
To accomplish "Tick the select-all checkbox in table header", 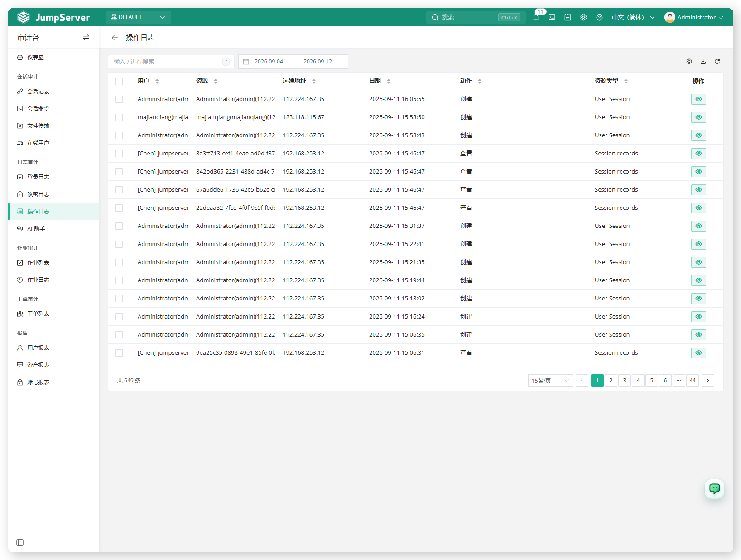I will pos(119,82).
